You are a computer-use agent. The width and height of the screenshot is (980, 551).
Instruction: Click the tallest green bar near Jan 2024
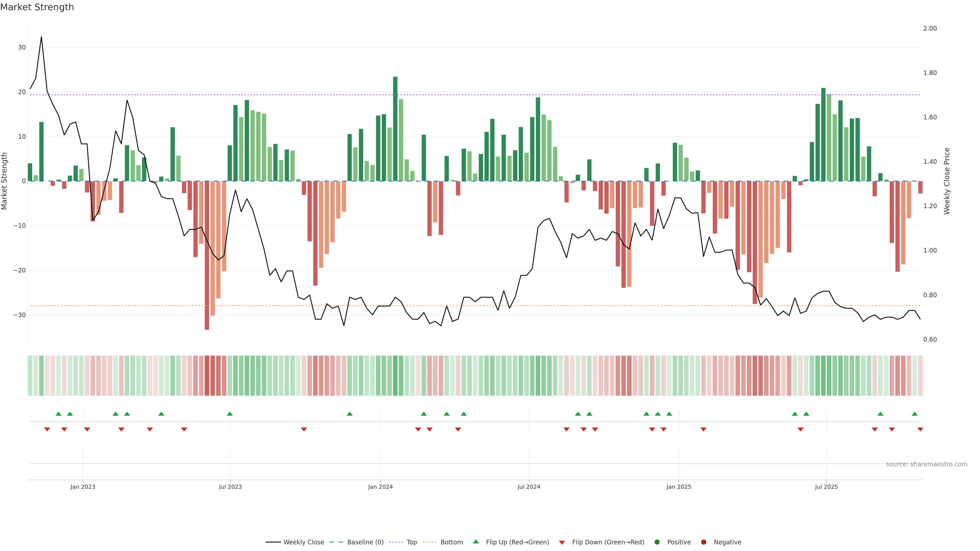click(395, 129)
